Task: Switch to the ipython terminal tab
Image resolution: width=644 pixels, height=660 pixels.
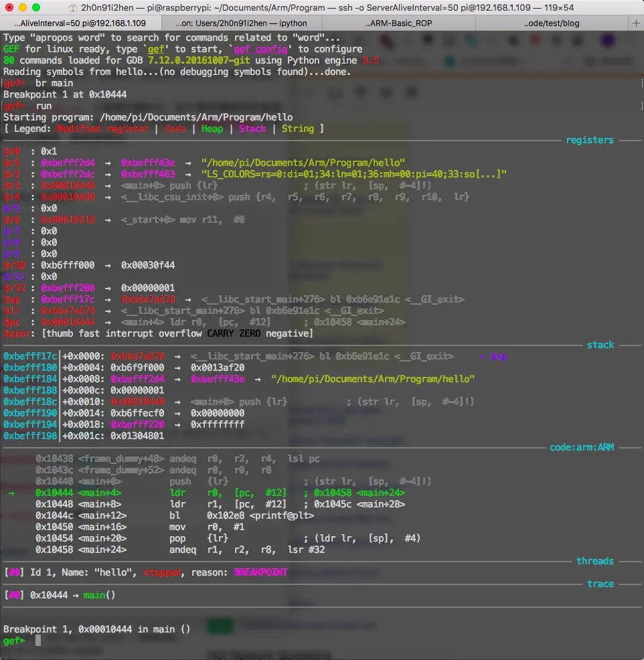Action: (241, 23)
